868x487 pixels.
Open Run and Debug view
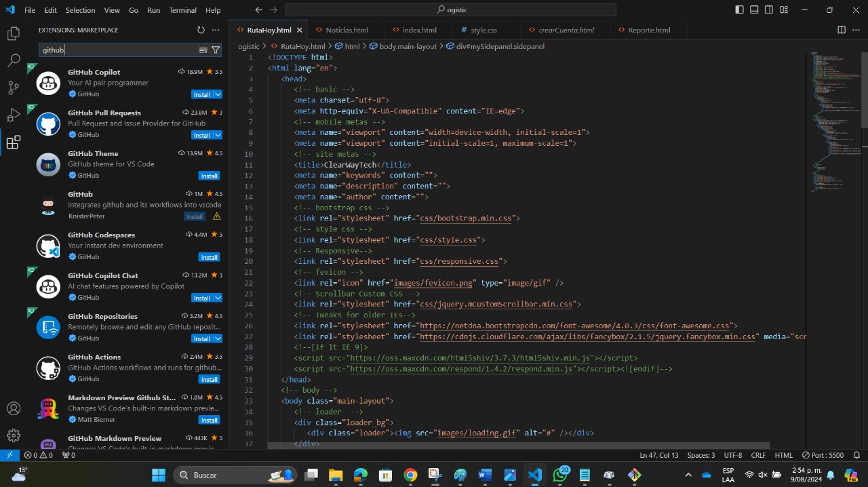pos(14,115)
